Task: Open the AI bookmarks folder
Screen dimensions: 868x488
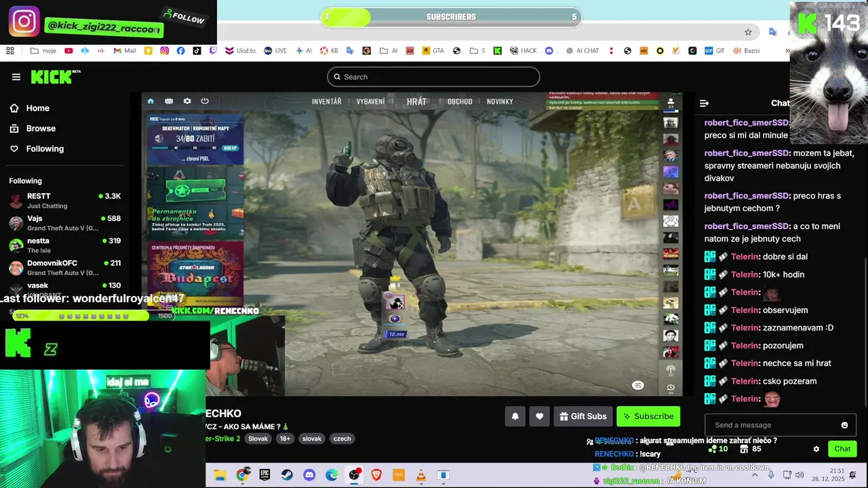Action: [389, 51]
